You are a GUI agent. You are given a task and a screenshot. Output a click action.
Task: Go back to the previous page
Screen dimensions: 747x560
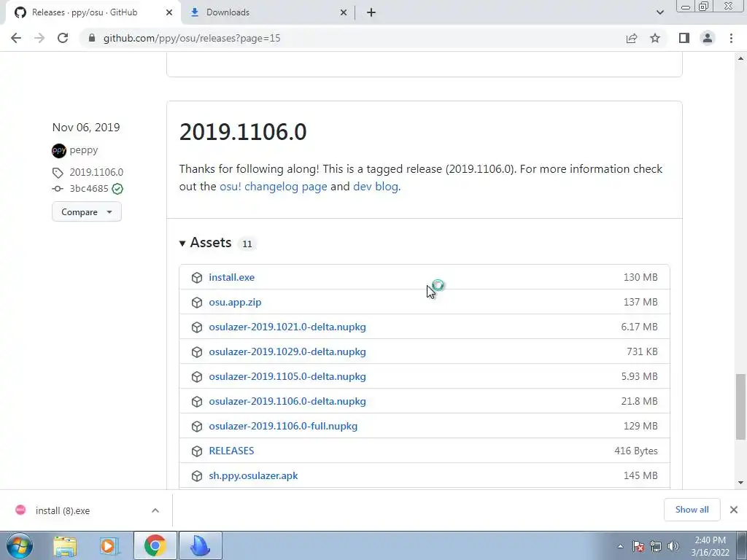16,38
